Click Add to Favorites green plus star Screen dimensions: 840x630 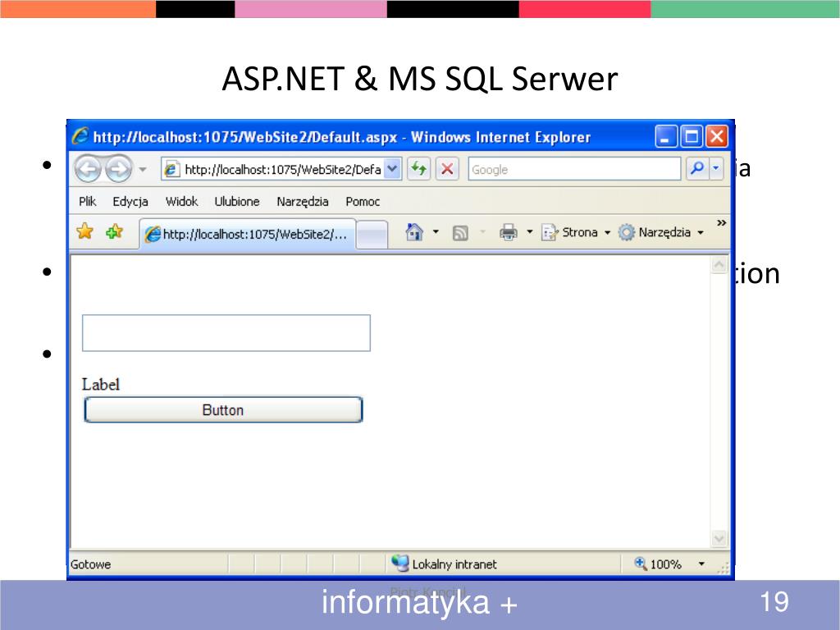(x=114, y=232)
